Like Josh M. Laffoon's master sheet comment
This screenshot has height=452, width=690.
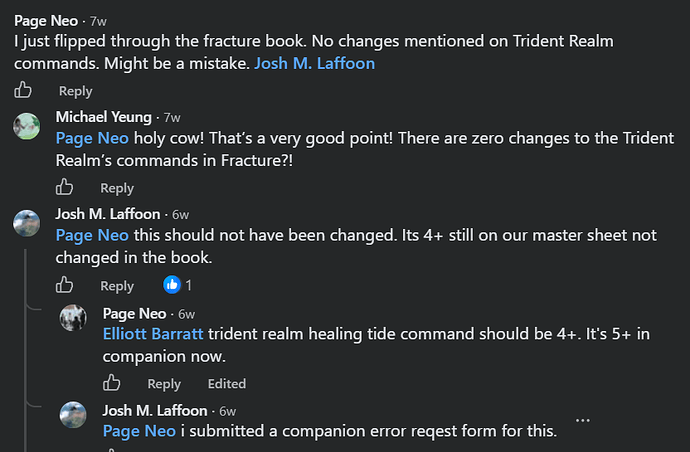64,285
